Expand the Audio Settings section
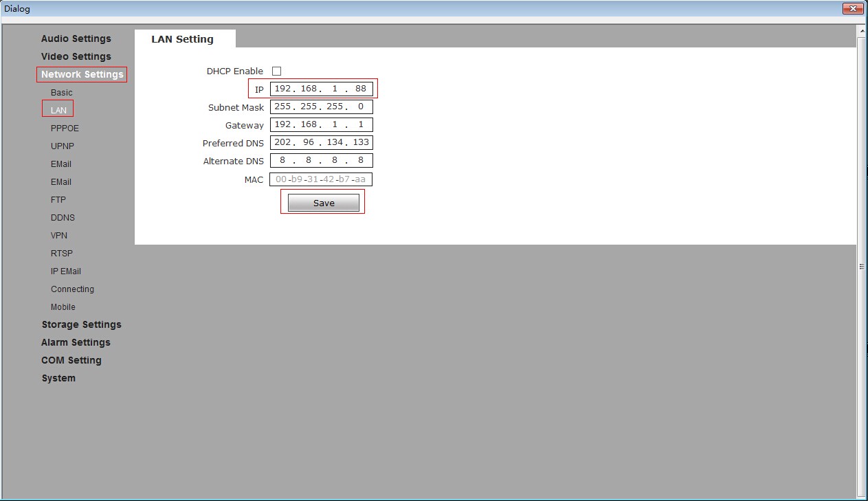Image resolution: width=868 pixels, height=501 pixels. tap(76, 38)
